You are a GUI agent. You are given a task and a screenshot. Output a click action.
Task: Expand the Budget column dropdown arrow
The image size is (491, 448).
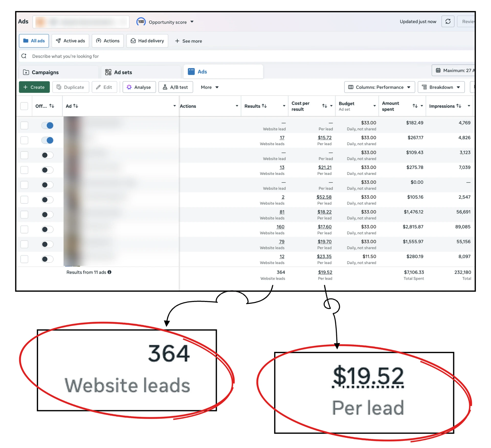[375, 106]
